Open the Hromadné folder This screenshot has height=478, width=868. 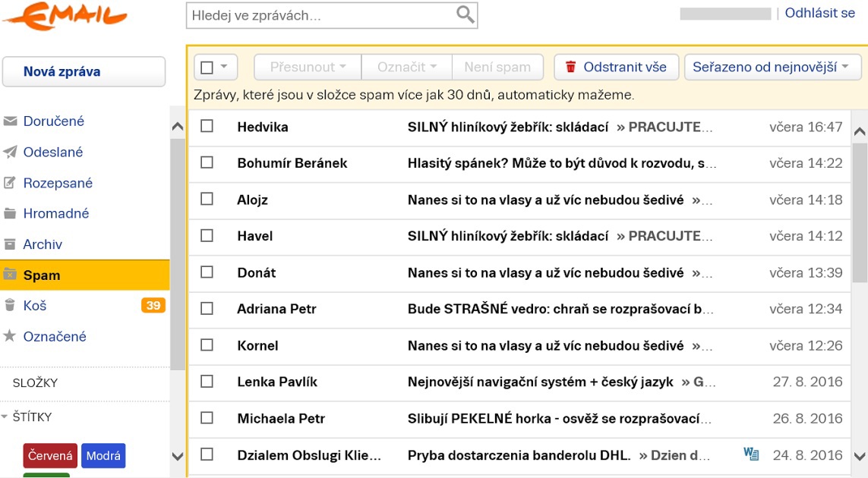pyautogui.click(x=55, y=214)
